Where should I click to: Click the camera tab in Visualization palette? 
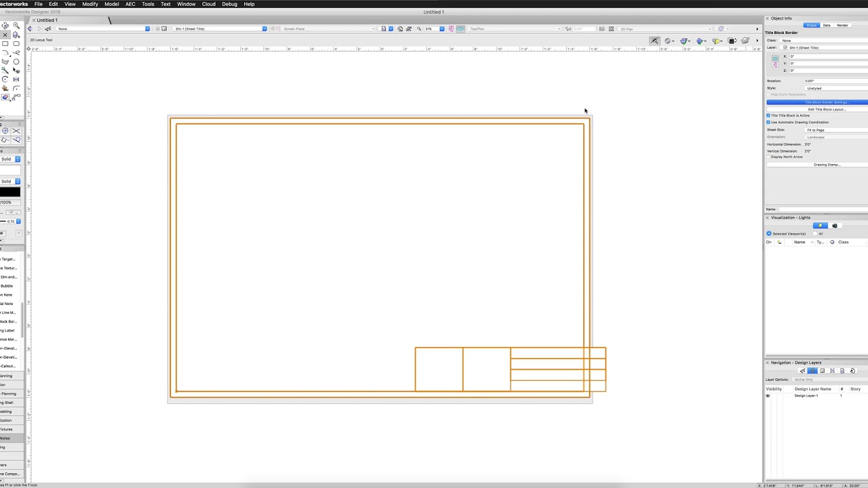(835, 226)
